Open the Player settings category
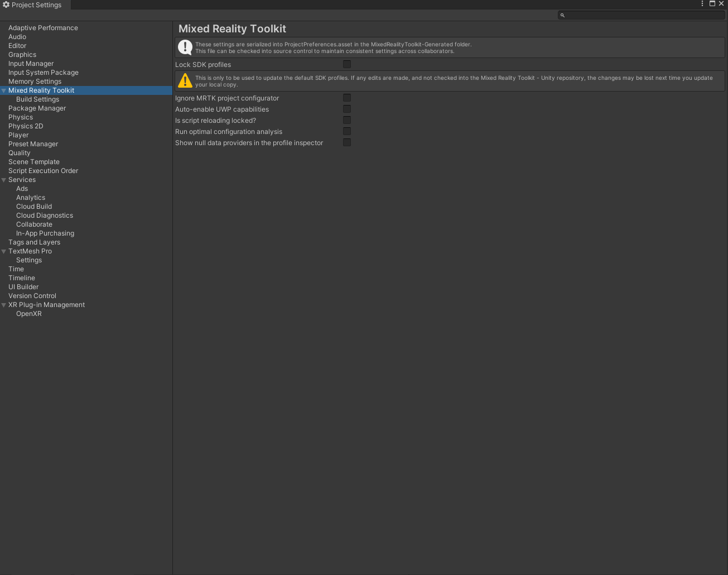The image size is (728, 575). pos(18,135)
